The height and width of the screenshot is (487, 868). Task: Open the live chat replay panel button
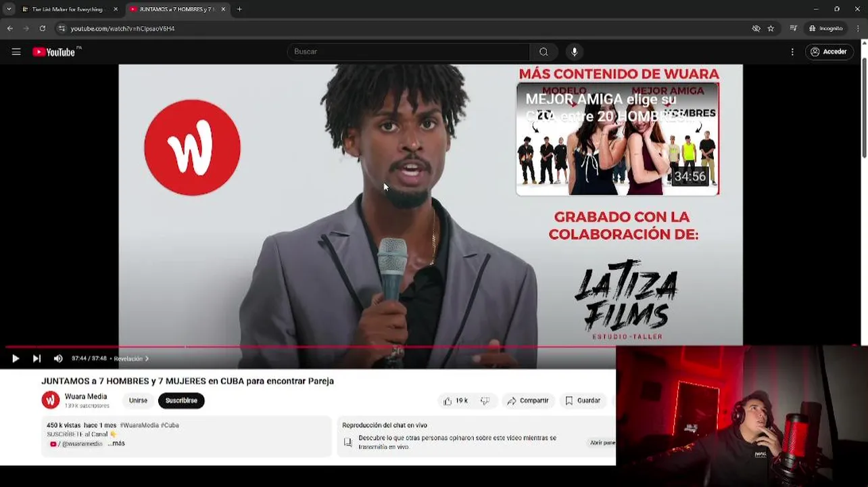tap(602, 443)
